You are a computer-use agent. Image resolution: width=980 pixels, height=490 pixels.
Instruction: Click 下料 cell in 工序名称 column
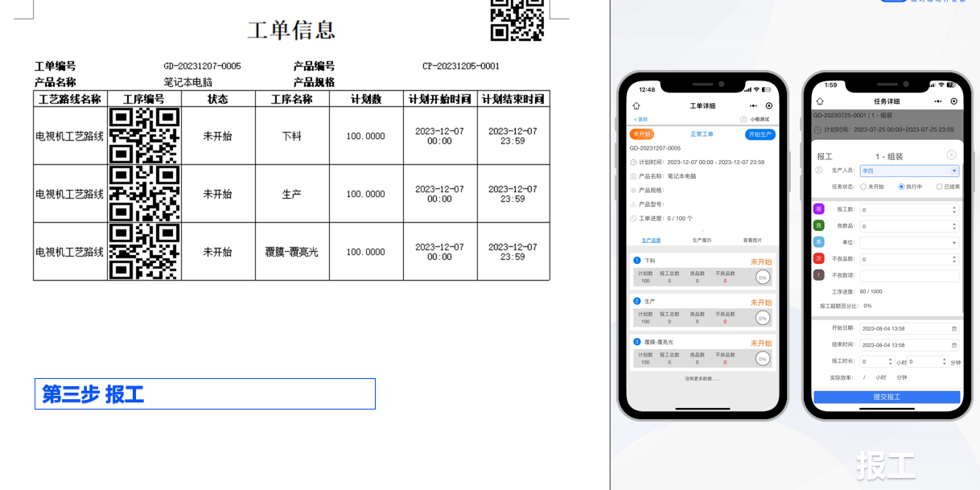pos(292,136)
